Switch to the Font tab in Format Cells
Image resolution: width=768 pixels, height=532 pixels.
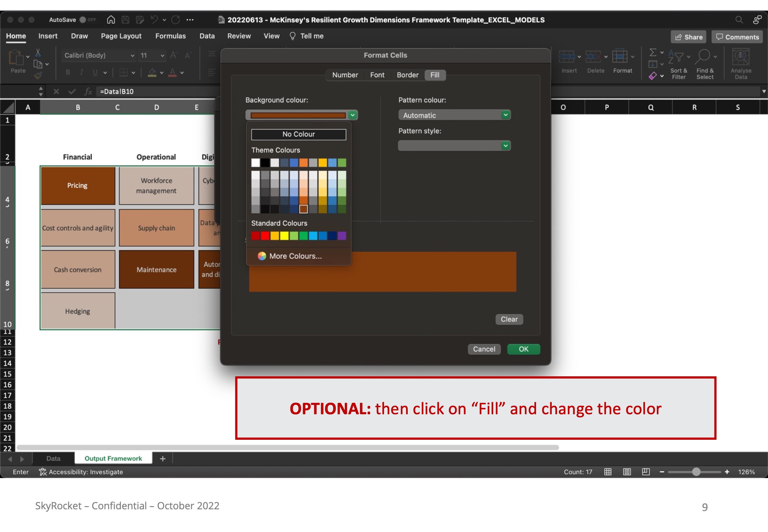tap(377, 75)
